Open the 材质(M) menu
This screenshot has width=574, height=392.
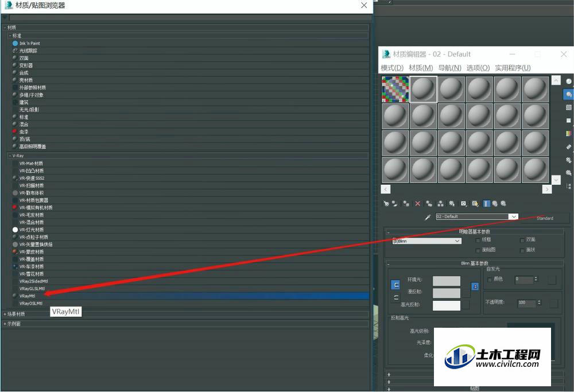(421, 68)
